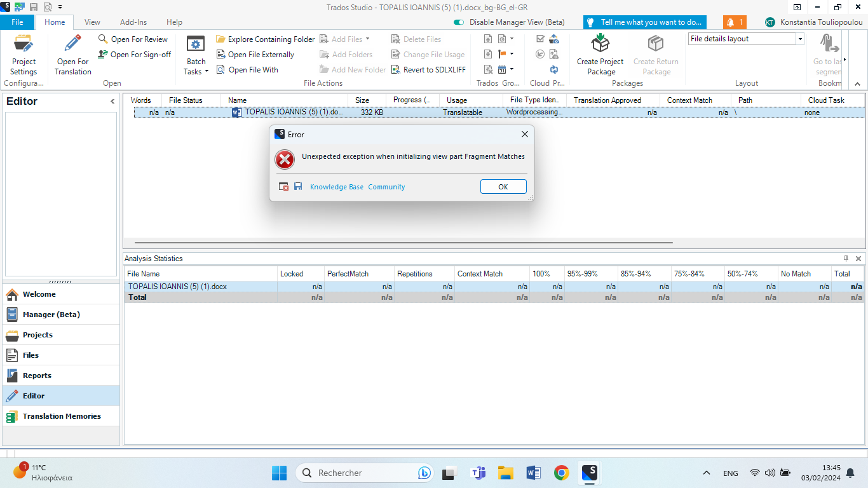Click OK in the Error dialog
This screenshot has width=868, height=488.
[503, 187]
